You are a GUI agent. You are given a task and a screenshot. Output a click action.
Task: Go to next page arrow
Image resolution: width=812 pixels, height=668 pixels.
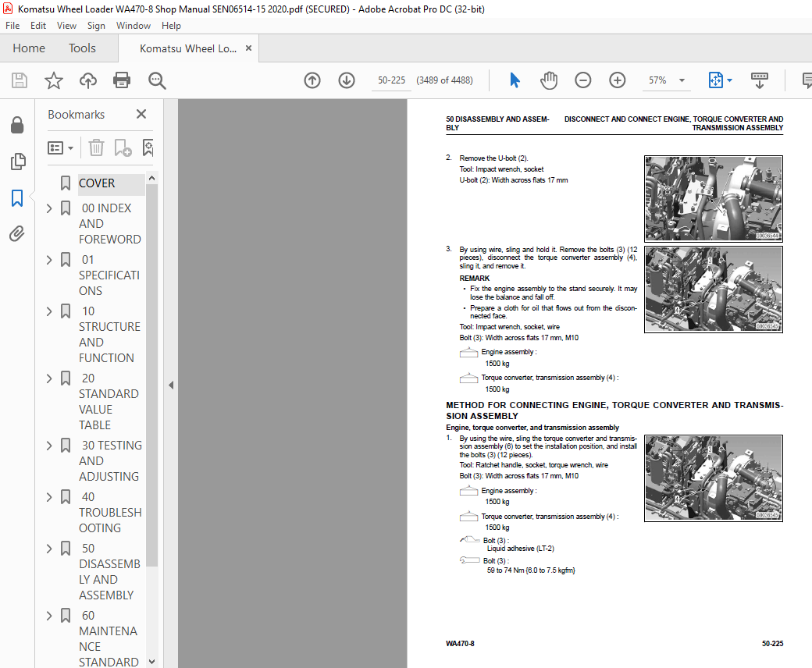[x=347, y=80]
